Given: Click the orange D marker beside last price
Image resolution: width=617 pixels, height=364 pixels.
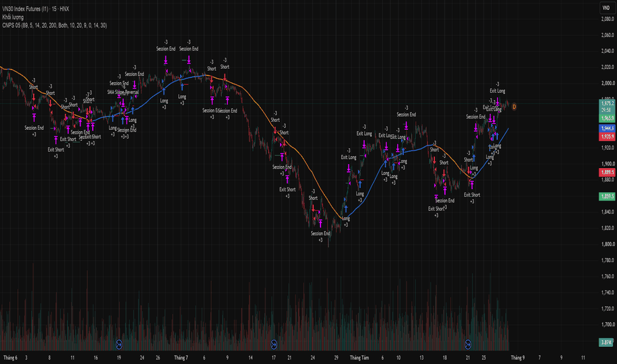Looking at the screenshot, I should (514, 107).
